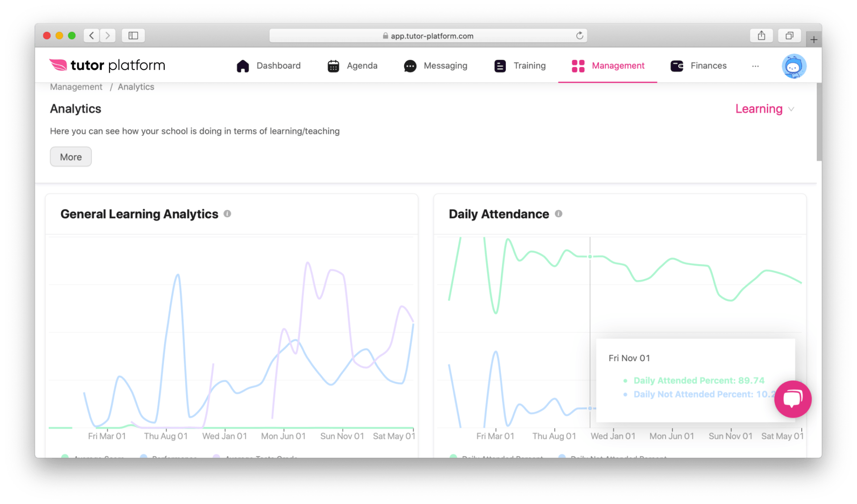Image resolution: width=857 pixels, height=504 pixels.
Task: Select the Messaging menu item
Action: coord(445,66)
